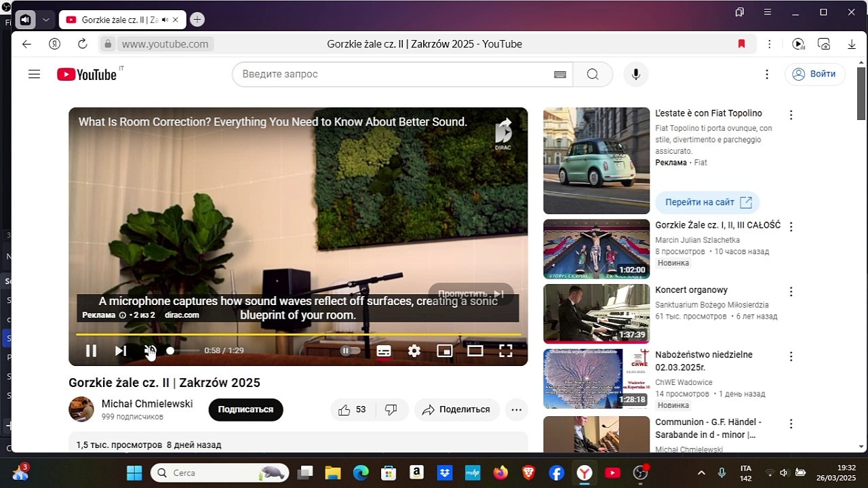Skip to next video in player
The width and height of the screenshot is (868, 488).
121,350
